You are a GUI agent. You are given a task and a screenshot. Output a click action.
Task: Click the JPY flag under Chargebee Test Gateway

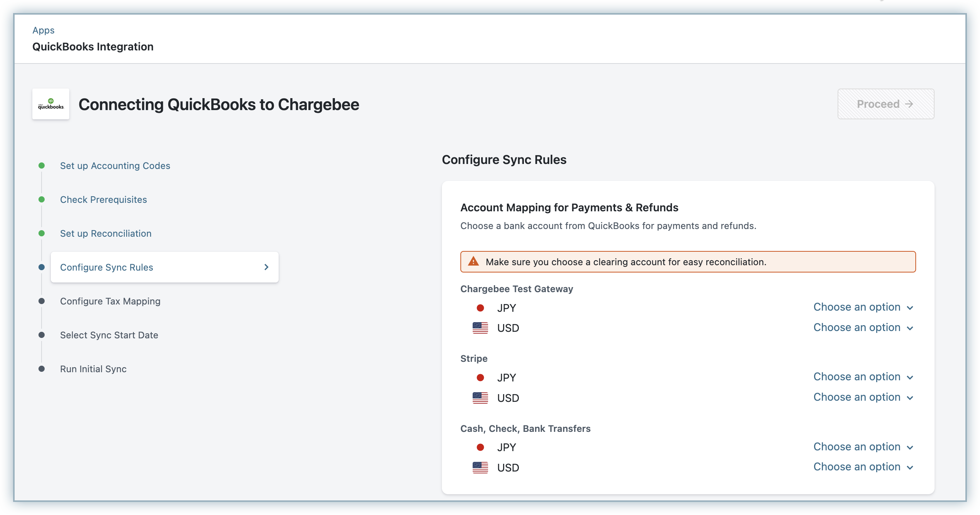(x=480, y=308)
